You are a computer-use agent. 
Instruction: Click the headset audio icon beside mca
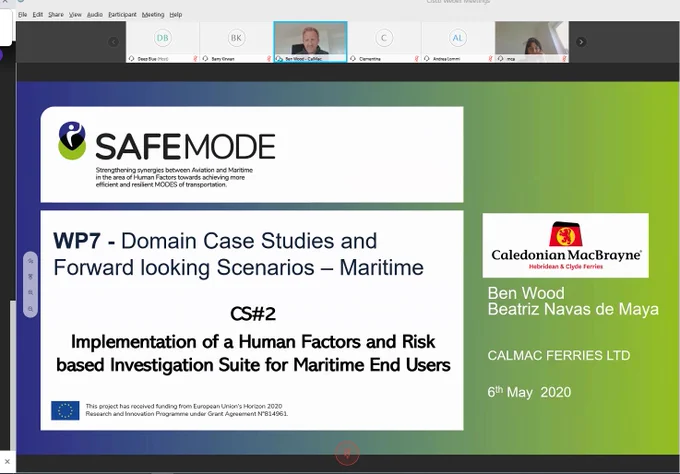500,59
